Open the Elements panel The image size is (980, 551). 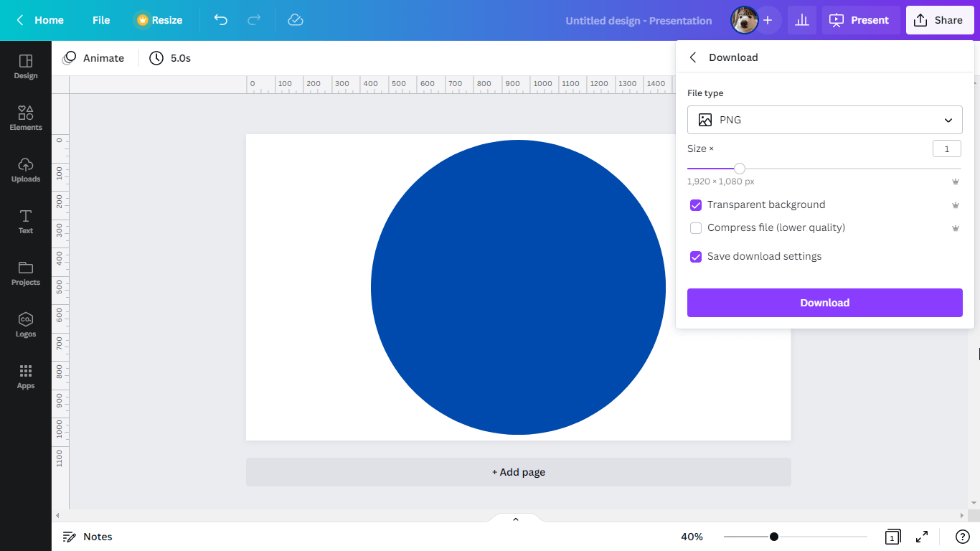(25, 117)
